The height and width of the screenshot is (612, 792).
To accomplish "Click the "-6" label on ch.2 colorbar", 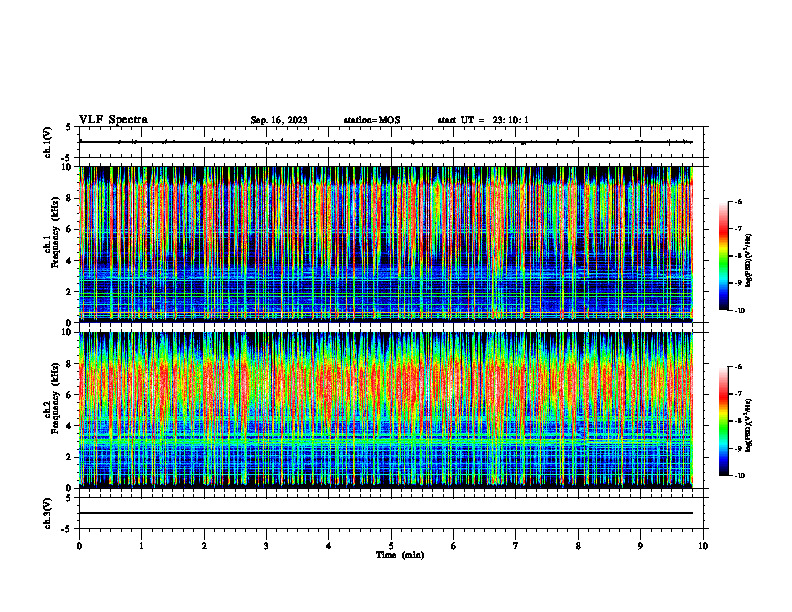I will click(738, 367).
